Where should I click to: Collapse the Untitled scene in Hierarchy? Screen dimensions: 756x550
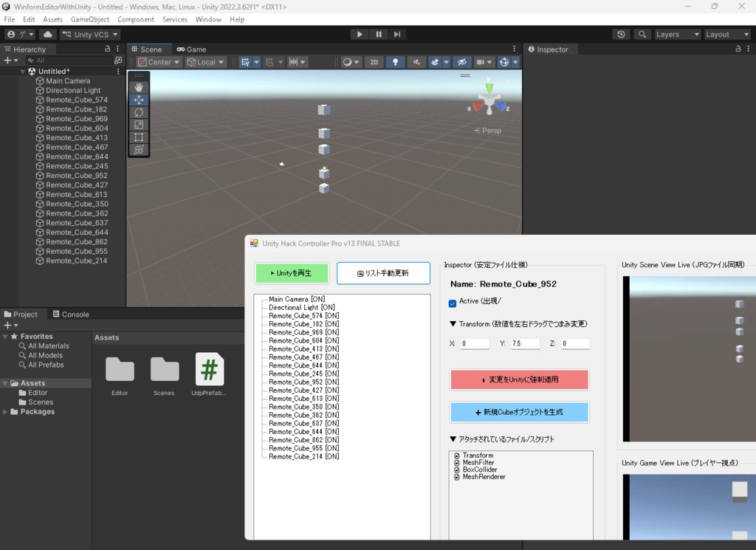(x=23, y=72)
